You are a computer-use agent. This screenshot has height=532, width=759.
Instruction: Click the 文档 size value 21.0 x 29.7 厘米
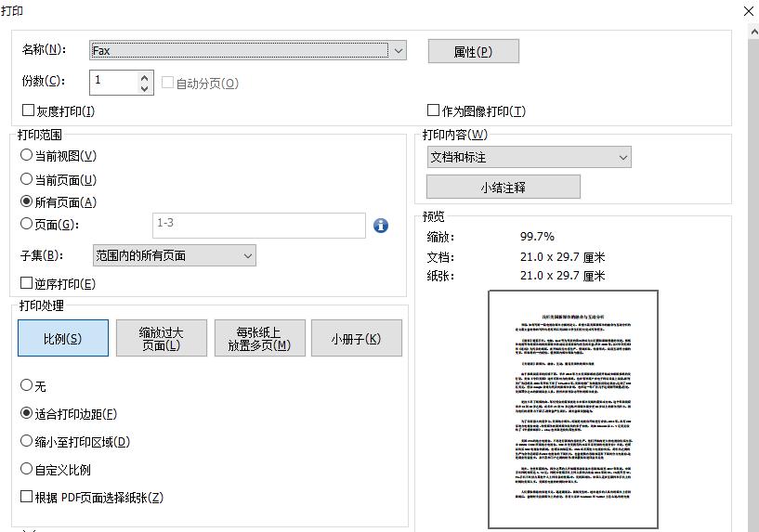click(562, 257)
